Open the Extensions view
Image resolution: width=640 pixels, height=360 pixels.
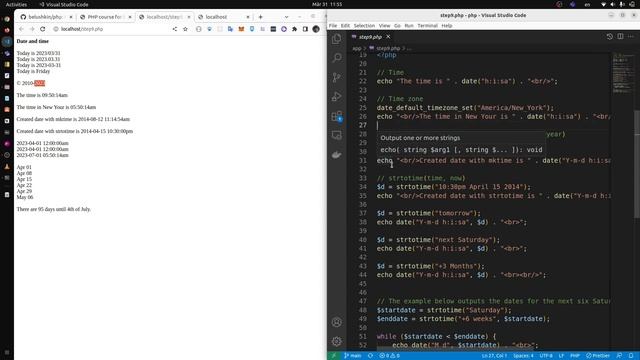click(x=337, y=116)
